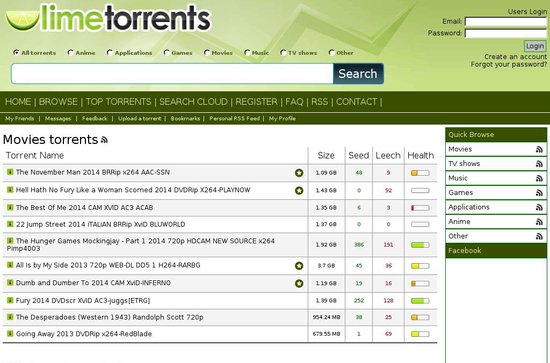The width and height of the screenshot is (550, 363).
Task: Select the Games search category radio button
Action: (167, 53)
